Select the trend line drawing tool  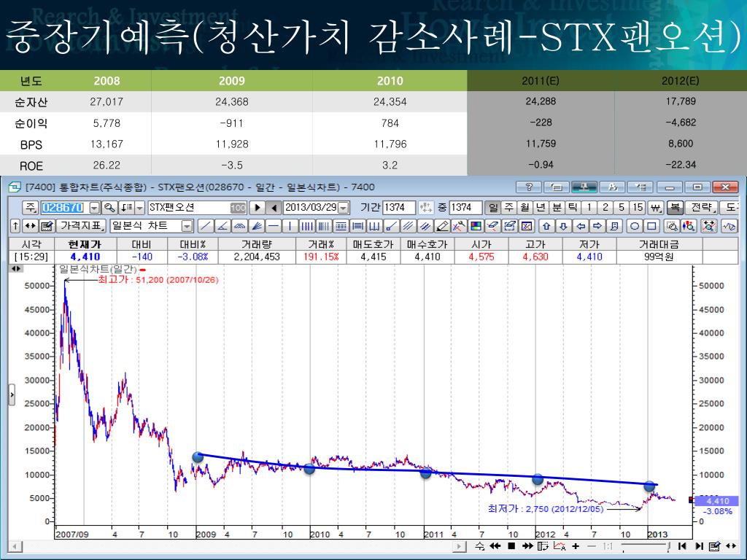point(206,226)
